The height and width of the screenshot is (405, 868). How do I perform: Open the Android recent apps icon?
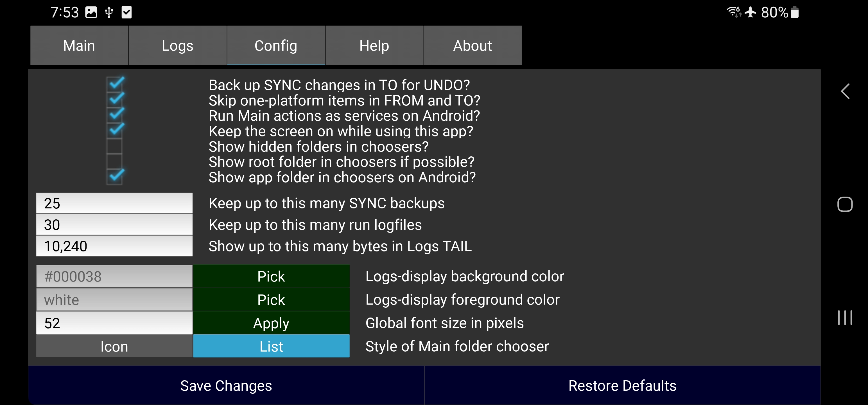845,318
